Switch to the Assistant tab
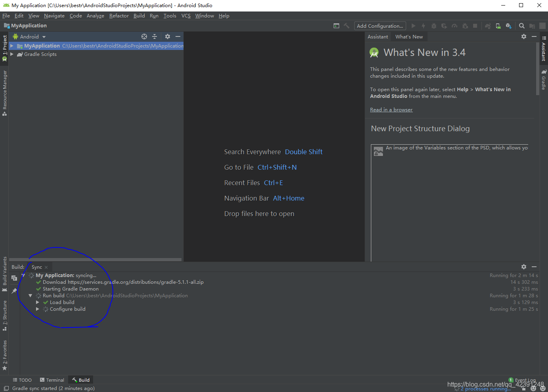This screenshot has width=548, height=392. tap(377, 36)
